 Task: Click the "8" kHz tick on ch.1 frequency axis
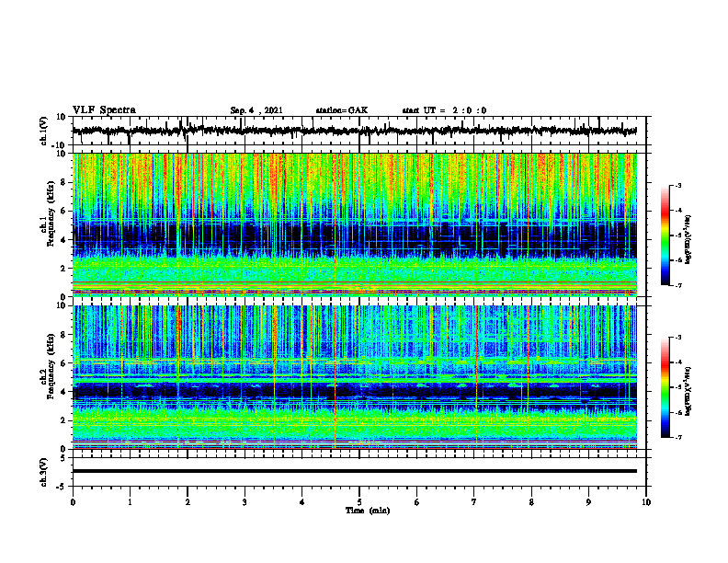(63, 182)
